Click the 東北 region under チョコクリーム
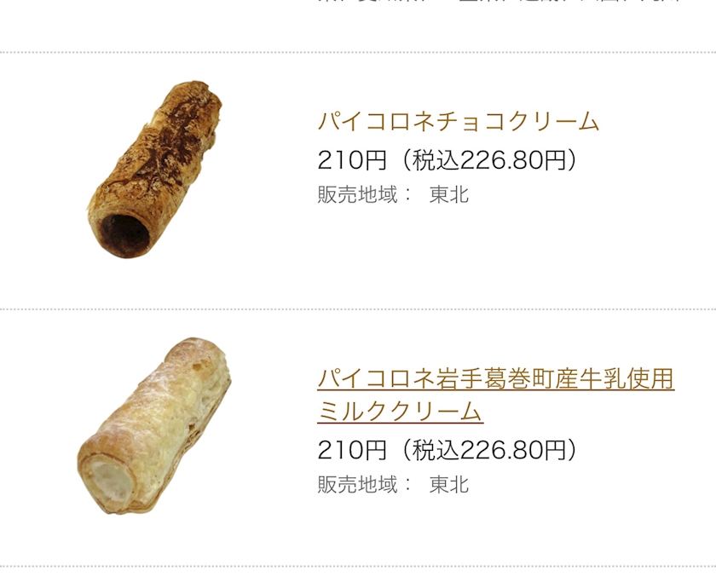 pos(449,194)
